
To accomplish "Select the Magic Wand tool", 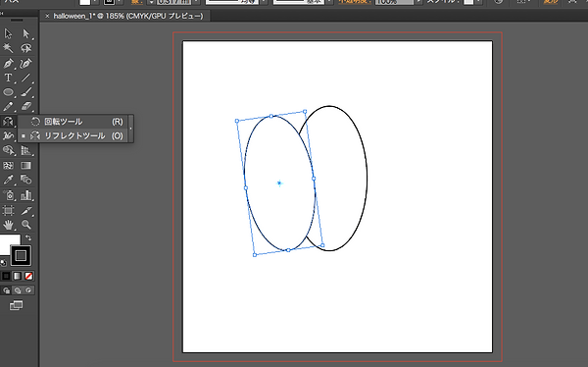I will click(x=8, y=48).
